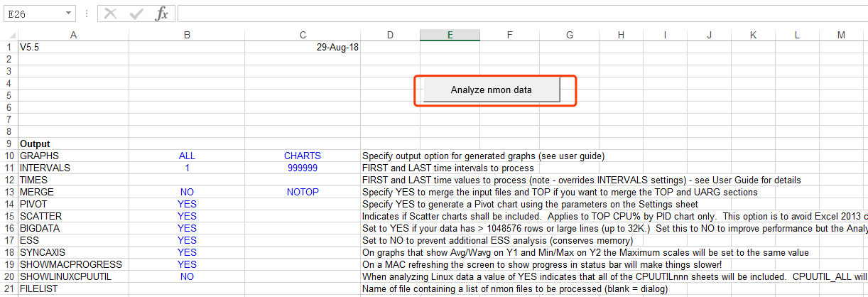The image size is (868, 297).
Task: Select the date cell 29-Aug-18
Action: pyautogui.click(x=303, y=48)
